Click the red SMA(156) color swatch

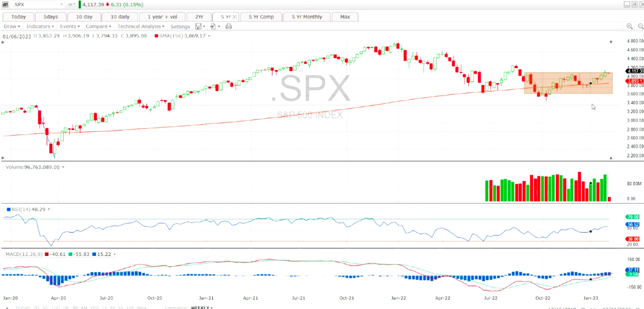[x=156, y=36]
